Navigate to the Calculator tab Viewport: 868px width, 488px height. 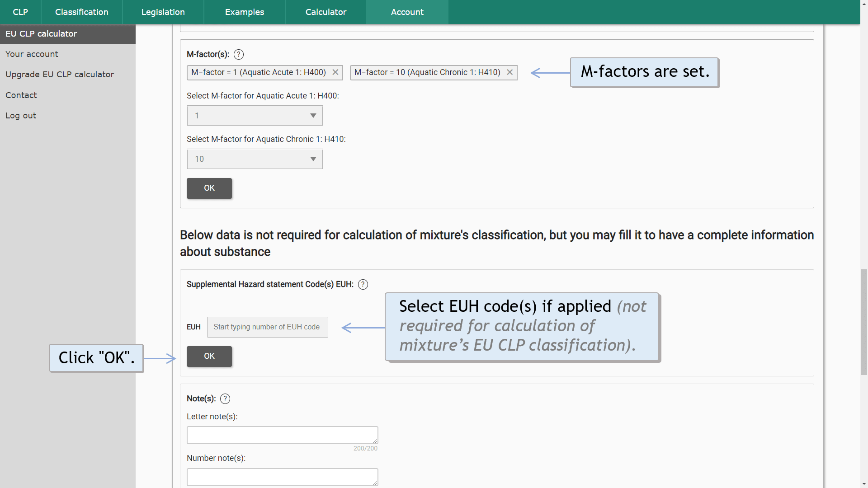tap(325, 12)
